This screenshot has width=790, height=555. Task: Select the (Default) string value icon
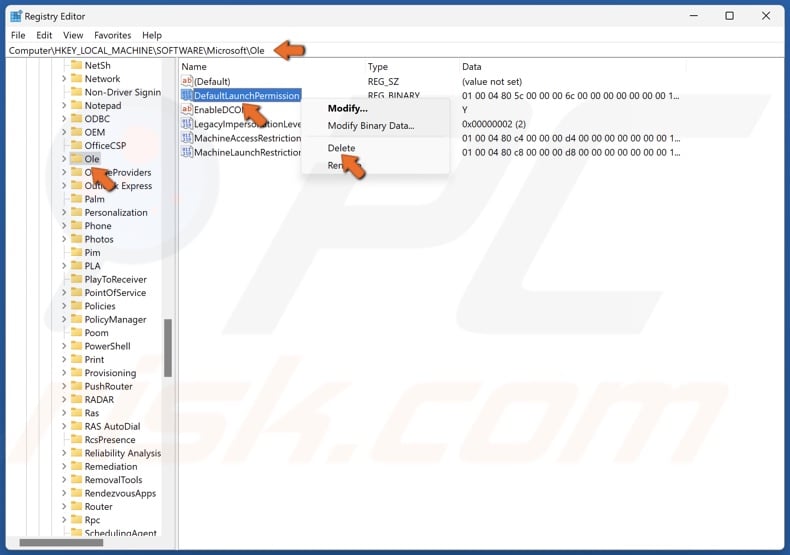[187, 81]
